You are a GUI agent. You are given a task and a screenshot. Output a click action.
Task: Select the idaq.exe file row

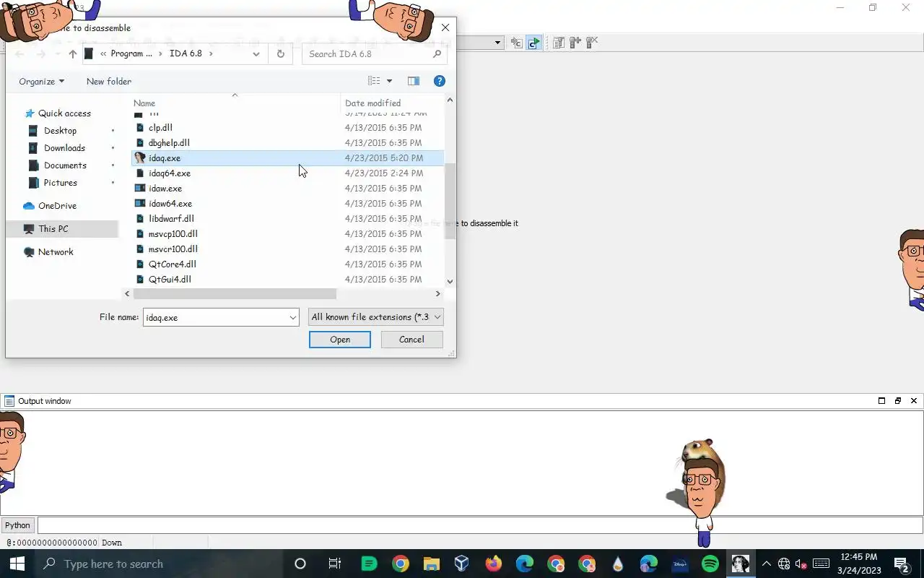coord(287,158)
